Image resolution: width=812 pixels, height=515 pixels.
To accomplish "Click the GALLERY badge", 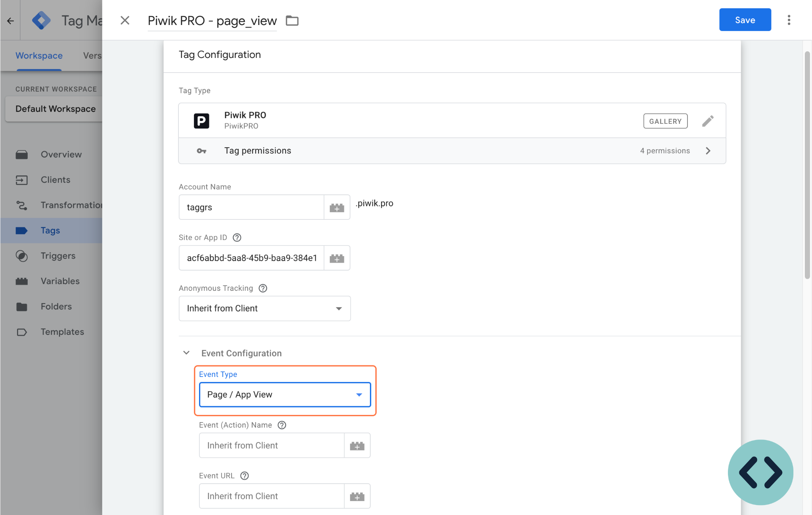I will point(665,121).
